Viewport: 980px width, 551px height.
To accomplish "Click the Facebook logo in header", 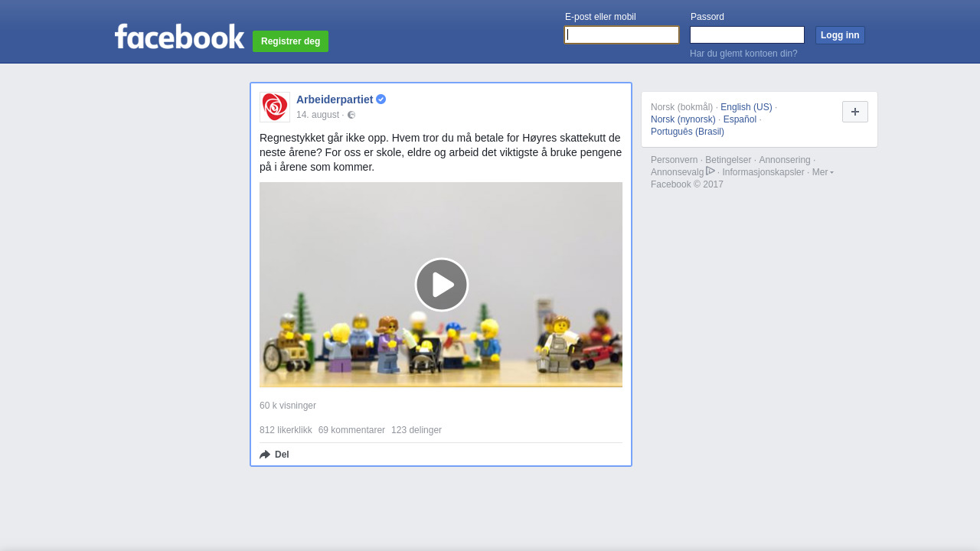I will click(179, 37).
